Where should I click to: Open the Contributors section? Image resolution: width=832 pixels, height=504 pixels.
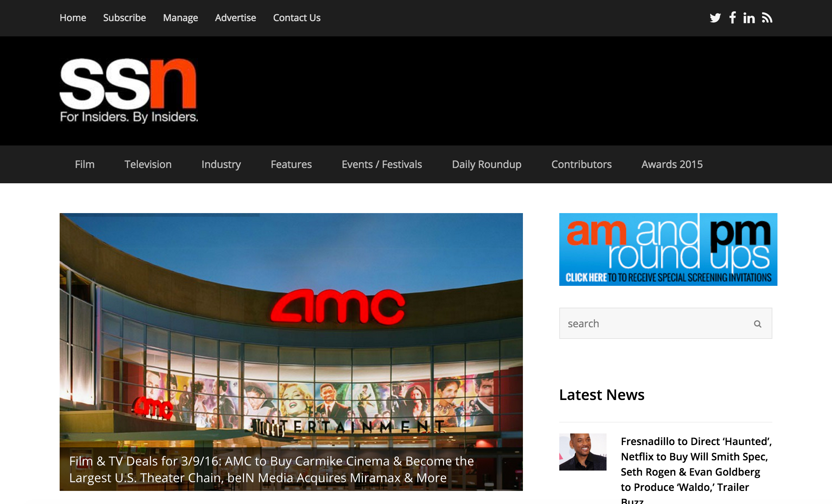pyautogui.click(x=581, y=164)
